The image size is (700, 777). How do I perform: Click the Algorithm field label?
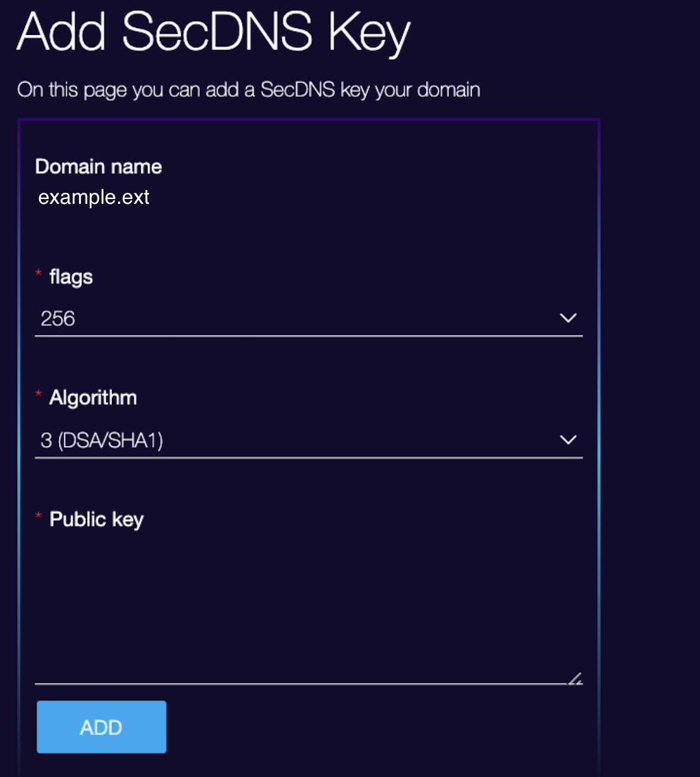tap(93, 398)
